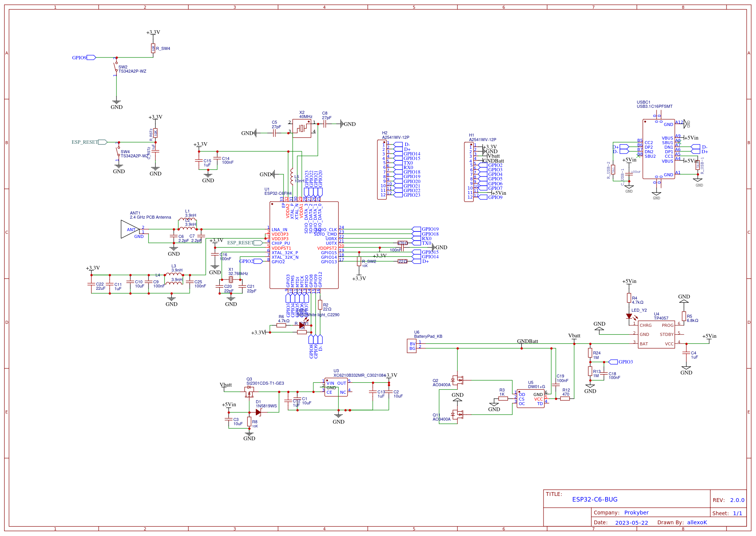Select the L5 10nH inductor symbol
This screenshot has width=756, height=536.
click(291, 176)
